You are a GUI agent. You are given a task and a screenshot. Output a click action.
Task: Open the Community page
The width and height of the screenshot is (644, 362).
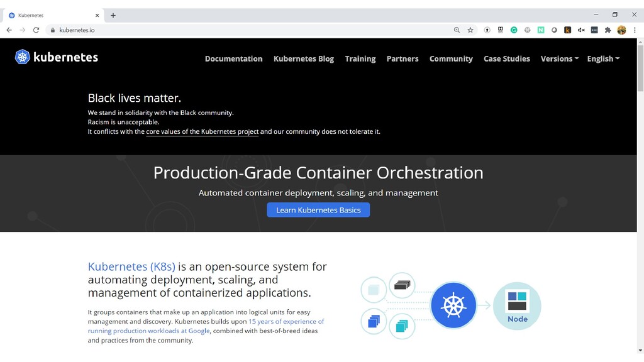pyautogui.click(x=451, y=58)
